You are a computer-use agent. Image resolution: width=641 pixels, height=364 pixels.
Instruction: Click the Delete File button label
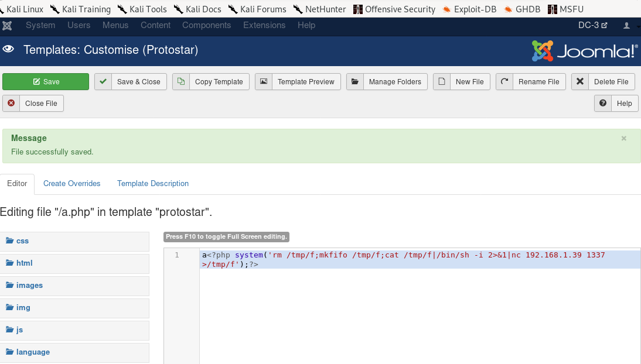click(x=611, y=82)
